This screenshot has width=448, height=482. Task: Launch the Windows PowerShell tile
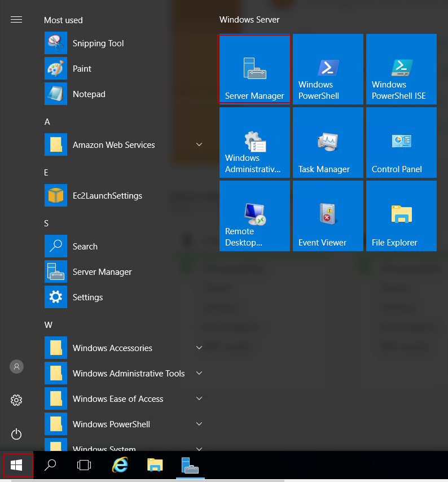pos(328,69)
